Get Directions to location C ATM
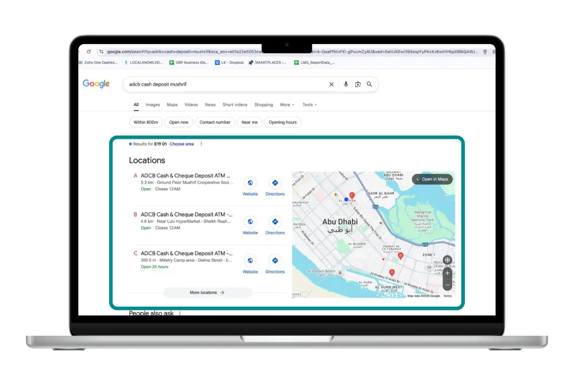The height and width of the screenshot is (392, 574). (275, 264)
